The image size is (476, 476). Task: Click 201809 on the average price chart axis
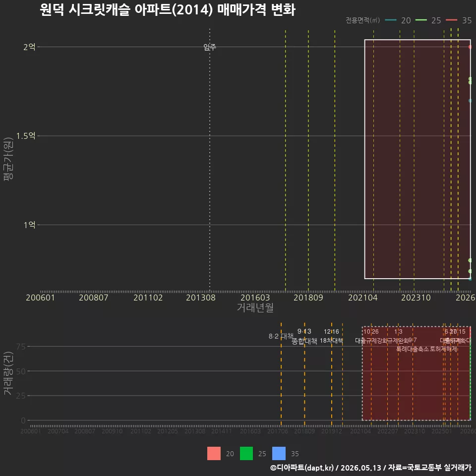pos(308,297)
